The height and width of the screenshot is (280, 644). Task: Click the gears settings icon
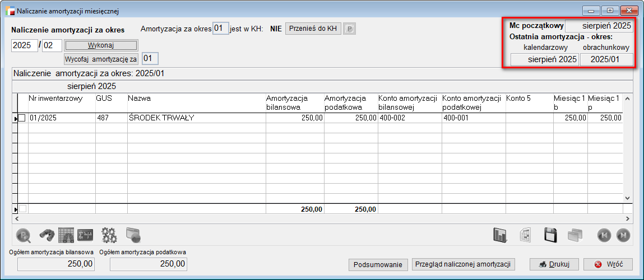tap(109, 235)
